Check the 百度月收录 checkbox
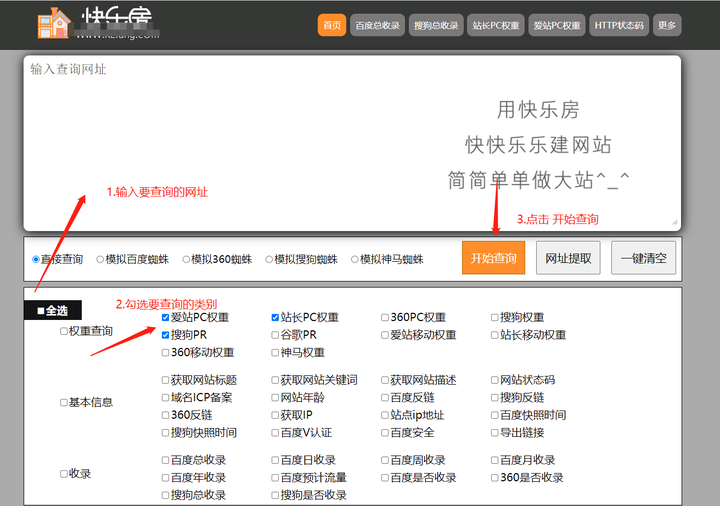 495,460
